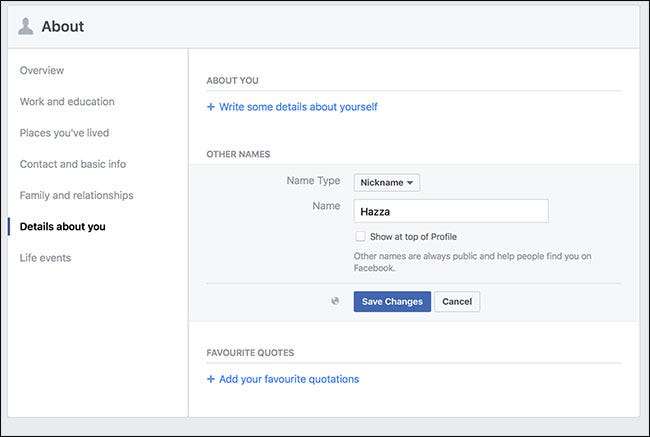Screen dimensions: 650x437
Task: Click the plus icon before Write some details
Action: click(x=210, y=107)
